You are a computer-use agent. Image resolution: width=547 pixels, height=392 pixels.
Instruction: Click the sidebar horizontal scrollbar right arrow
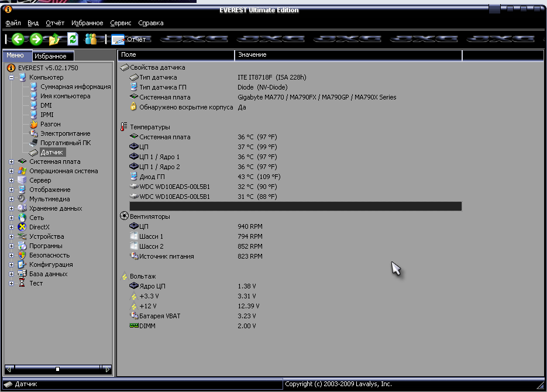click(x=106, y=369)
